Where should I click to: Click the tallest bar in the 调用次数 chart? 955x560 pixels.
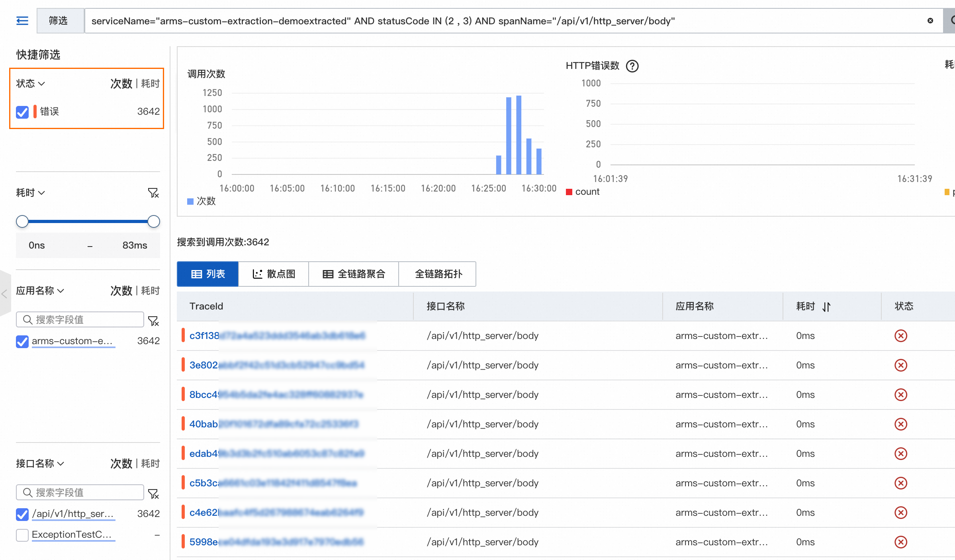coord(519,135)
